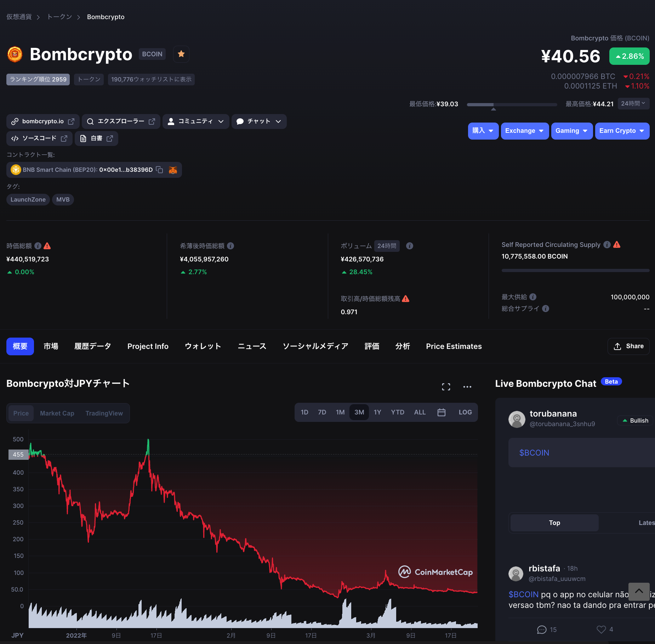This screenshot has width=655, height=644.
Task: Set chart range to 1Y
Action: coord(377,412)
